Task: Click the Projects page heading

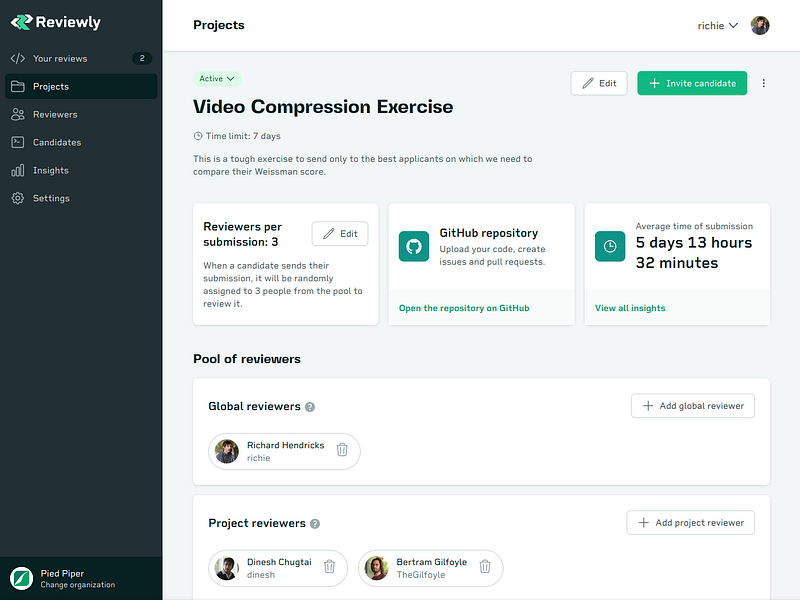Action: point(219,25)
